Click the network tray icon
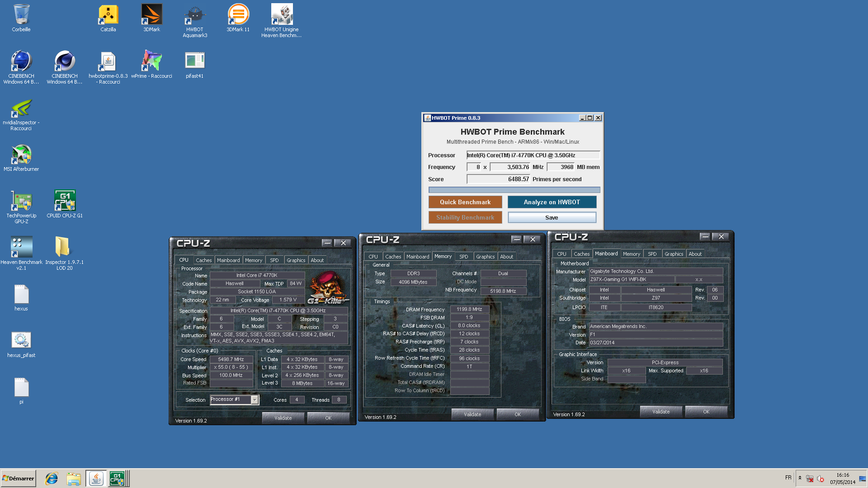The height and width of the screenshot is (488, 868). (x=810, y=479)
